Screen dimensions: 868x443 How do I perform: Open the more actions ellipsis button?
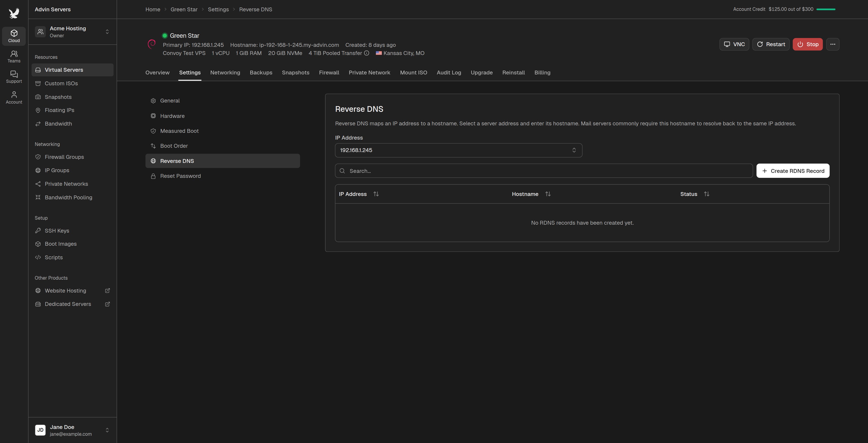[833, 44]
